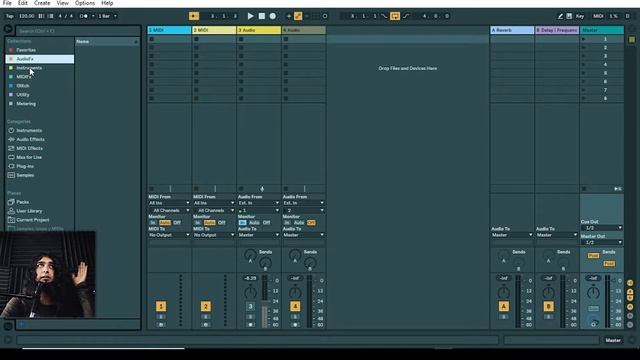Open Current Project in Places
The width and height of the screenshot is (640, 360).
(40, 220)
